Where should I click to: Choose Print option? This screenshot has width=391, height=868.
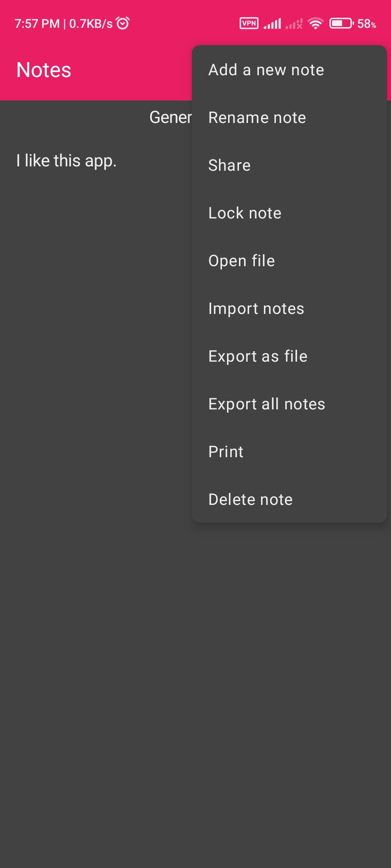[x=289, y=452]
